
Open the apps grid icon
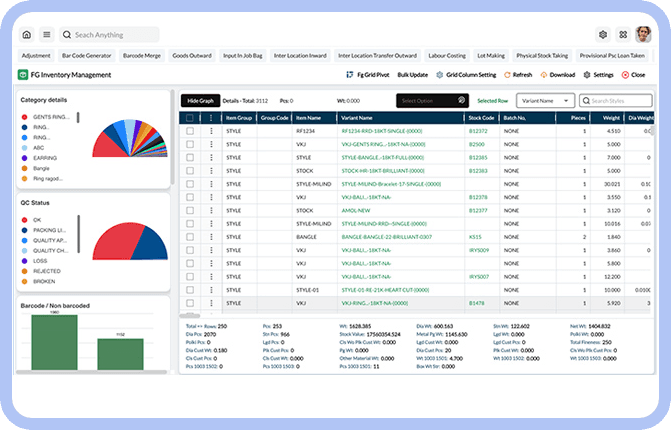623,35
